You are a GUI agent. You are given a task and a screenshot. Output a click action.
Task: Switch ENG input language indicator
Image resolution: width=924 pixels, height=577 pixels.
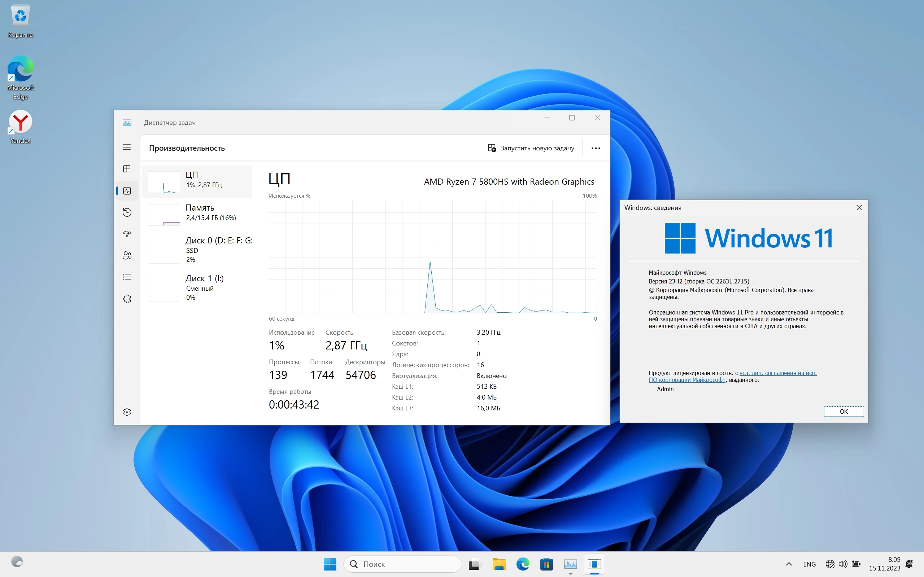(809, 564)
